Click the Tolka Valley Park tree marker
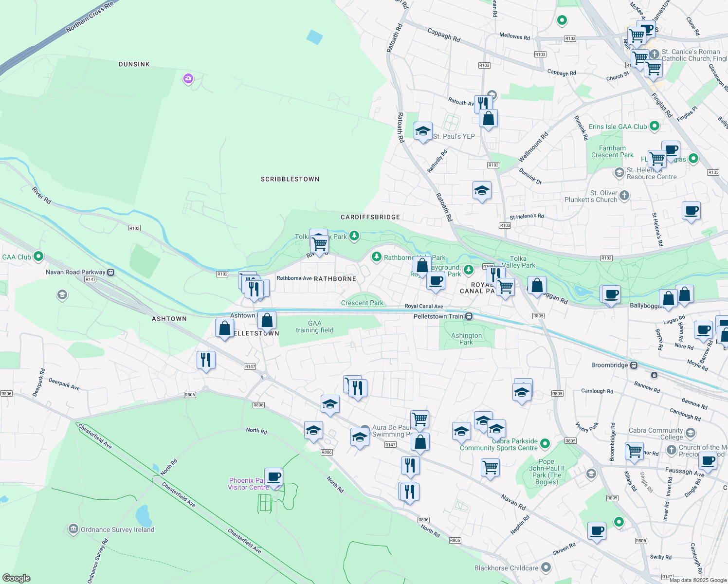728x584 pixels. (x=354, y=236)
